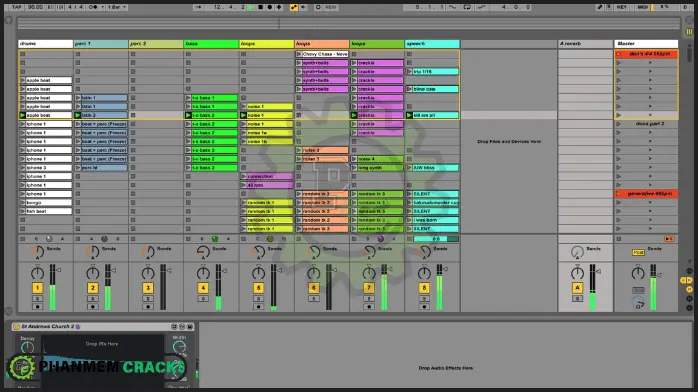
Task: Select the speech track header
Action: (x=432, y=44)
